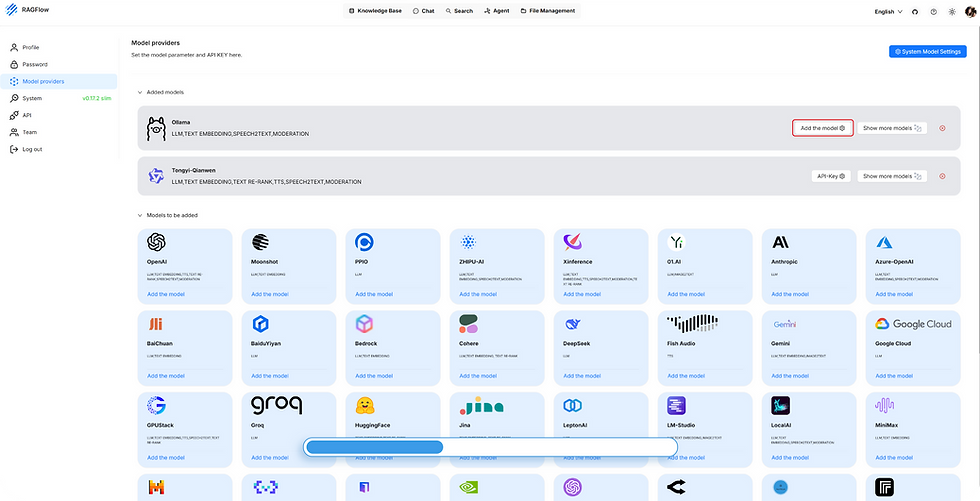Click the LM-Studio logo icon
Screen dimensions: 980x501
pyautogui.click(x=676, y=405)
